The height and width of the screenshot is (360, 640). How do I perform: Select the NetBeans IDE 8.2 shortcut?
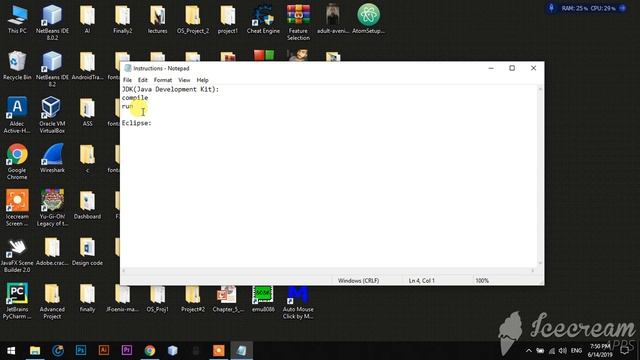pos(52,69)
